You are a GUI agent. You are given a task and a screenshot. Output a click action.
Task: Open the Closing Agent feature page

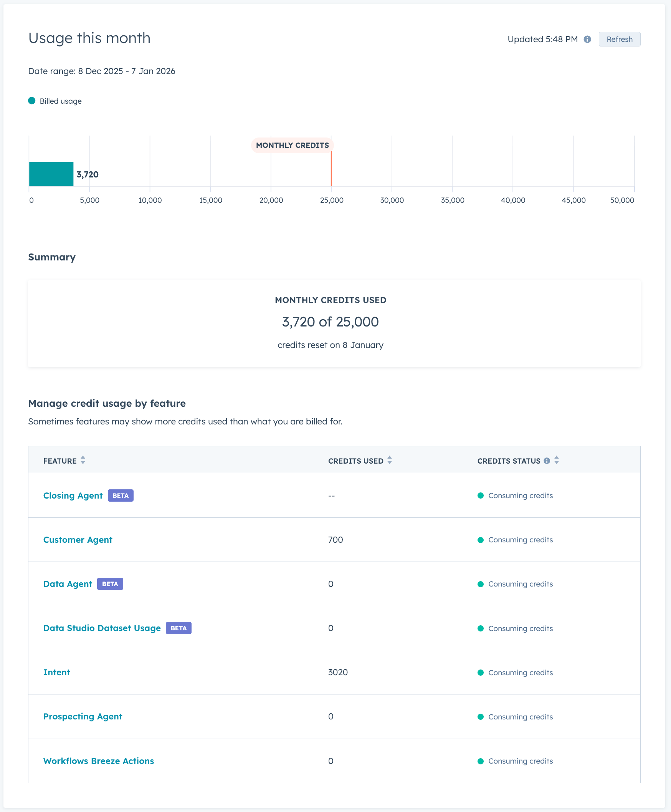73,495
